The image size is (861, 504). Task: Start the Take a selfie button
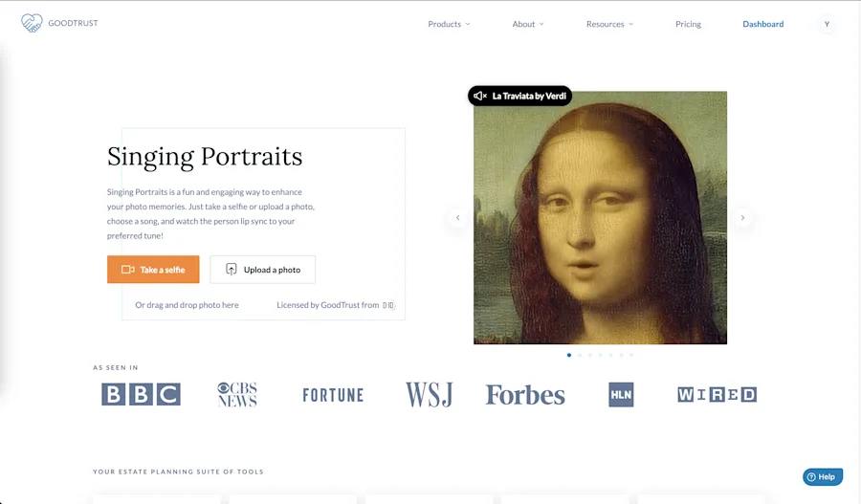point(153,270)
